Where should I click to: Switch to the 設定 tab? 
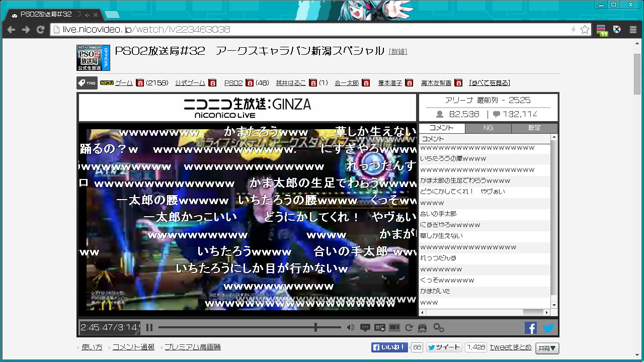[534, 128]
